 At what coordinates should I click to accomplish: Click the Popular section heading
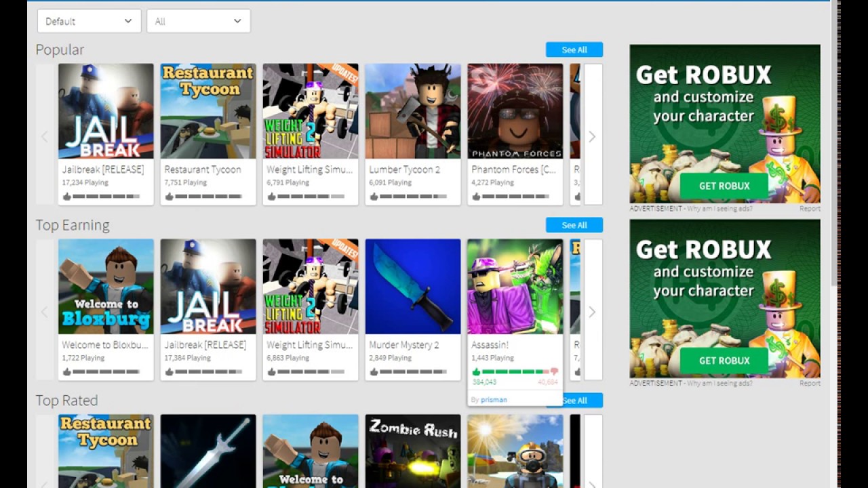click(60, 49)
